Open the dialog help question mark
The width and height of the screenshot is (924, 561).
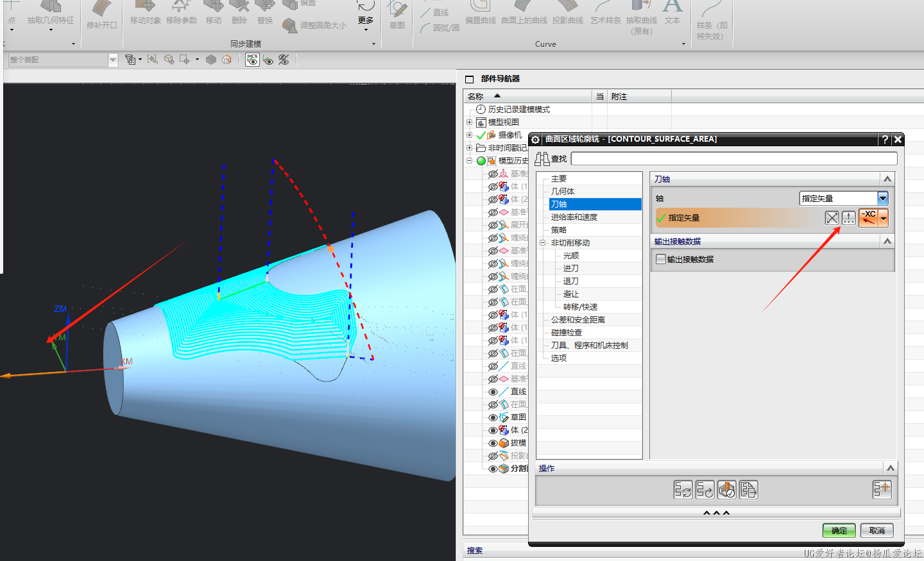[x=885, y=139]
